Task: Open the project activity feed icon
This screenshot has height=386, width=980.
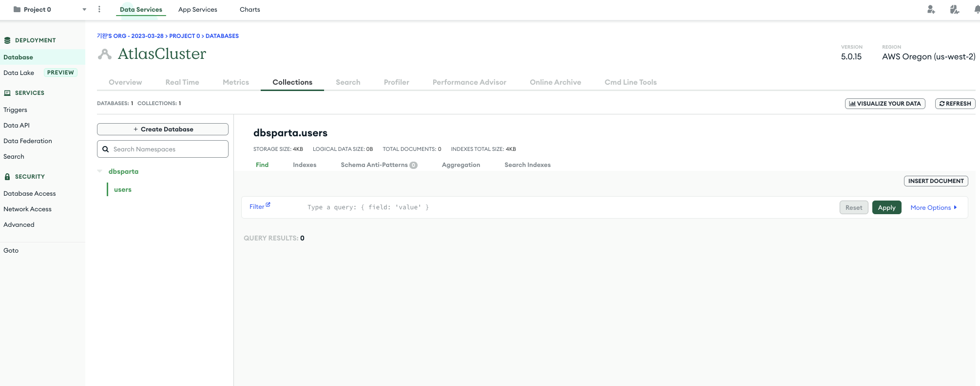Action: click(955, 9)
